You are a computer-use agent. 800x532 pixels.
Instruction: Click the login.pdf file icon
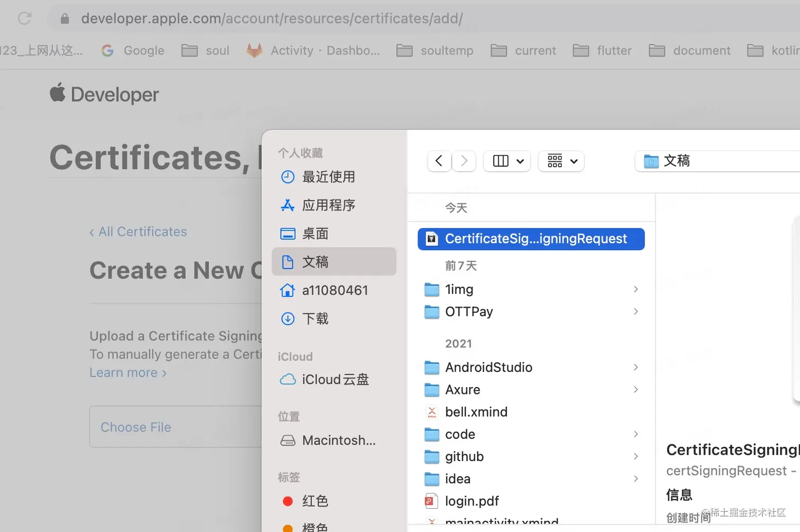(x=432, y=501)
